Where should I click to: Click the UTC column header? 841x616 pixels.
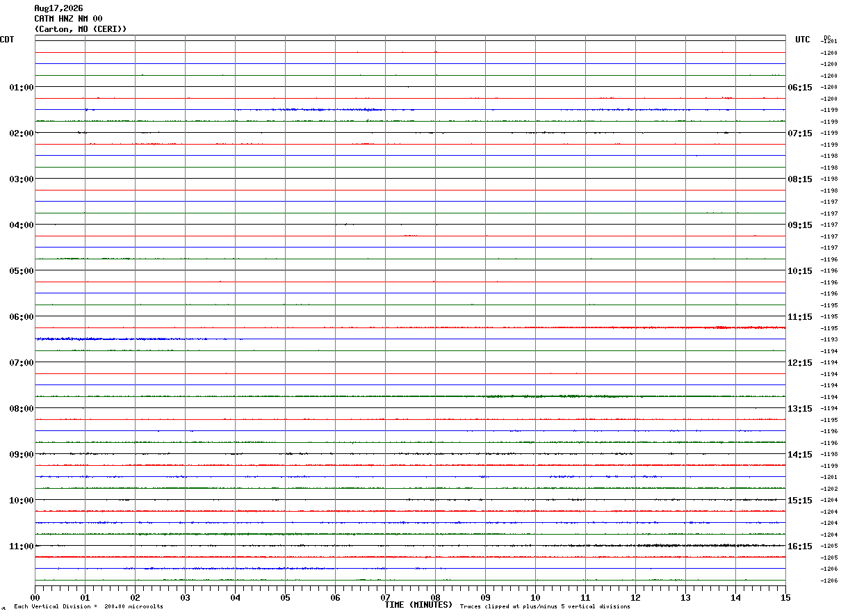803,40
